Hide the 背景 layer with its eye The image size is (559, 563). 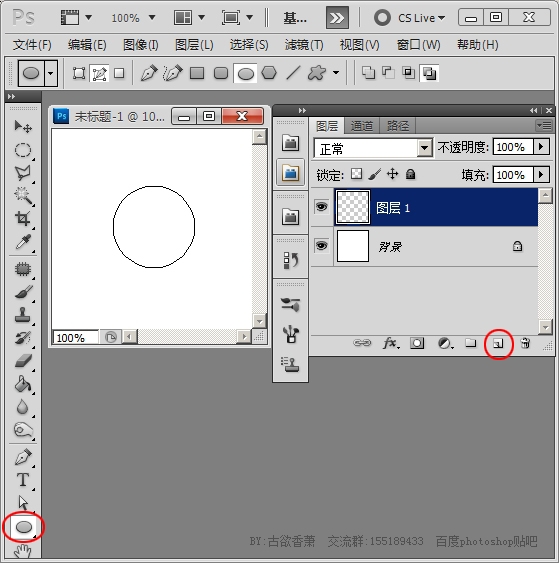(322, 246)
